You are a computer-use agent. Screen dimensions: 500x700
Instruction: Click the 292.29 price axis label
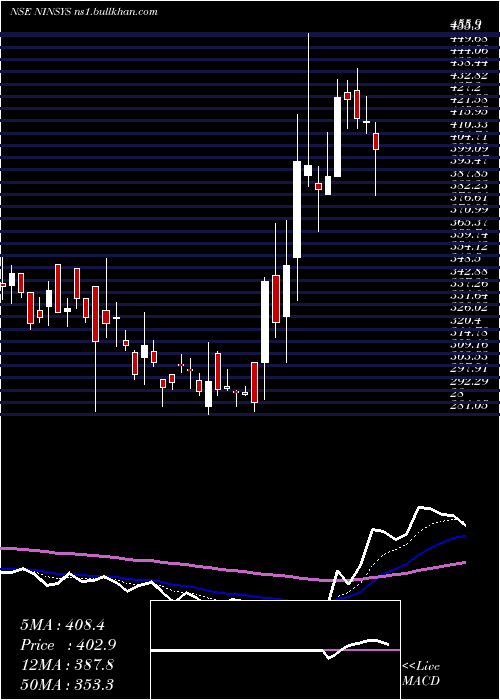point(469,382)
